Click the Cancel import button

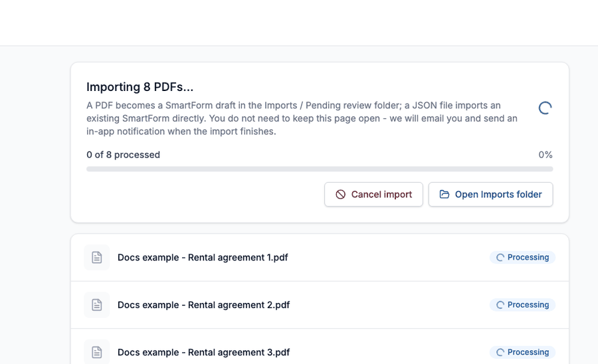pyautogui.click(x=373, y=195)
